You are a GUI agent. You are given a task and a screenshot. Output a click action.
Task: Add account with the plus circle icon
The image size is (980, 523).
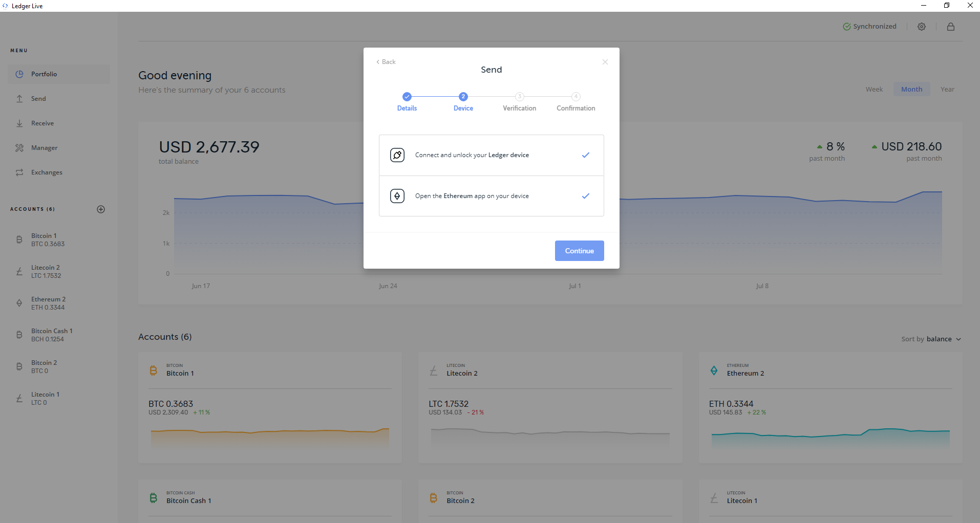point(101,209)
